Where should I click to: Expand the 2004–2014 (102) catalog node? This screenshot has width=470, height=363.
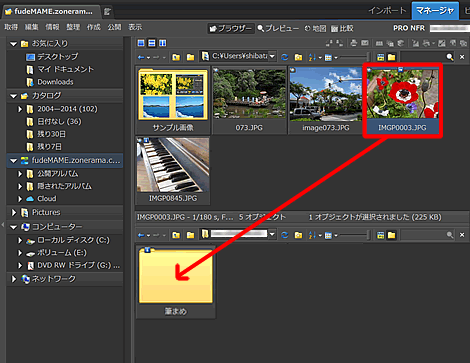20,109
